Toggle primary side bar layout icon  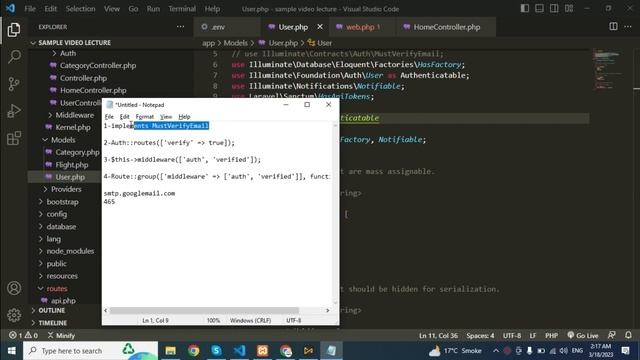[525, 9]
